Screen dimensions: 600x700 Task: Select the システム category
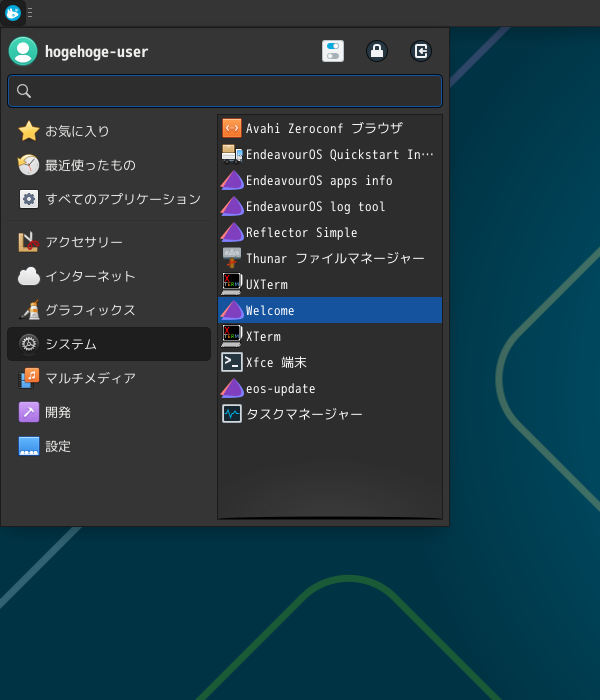tap(109, 344)
